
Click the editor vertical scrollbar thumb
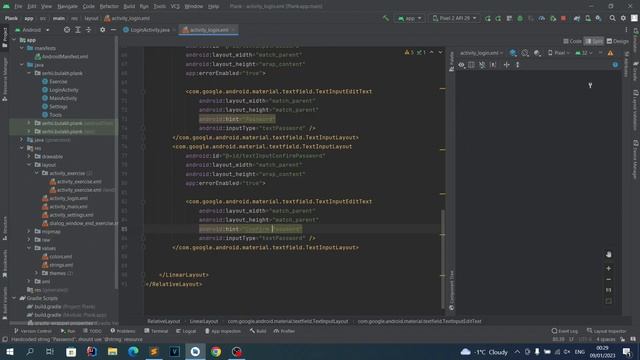click(x=443, y=259)
